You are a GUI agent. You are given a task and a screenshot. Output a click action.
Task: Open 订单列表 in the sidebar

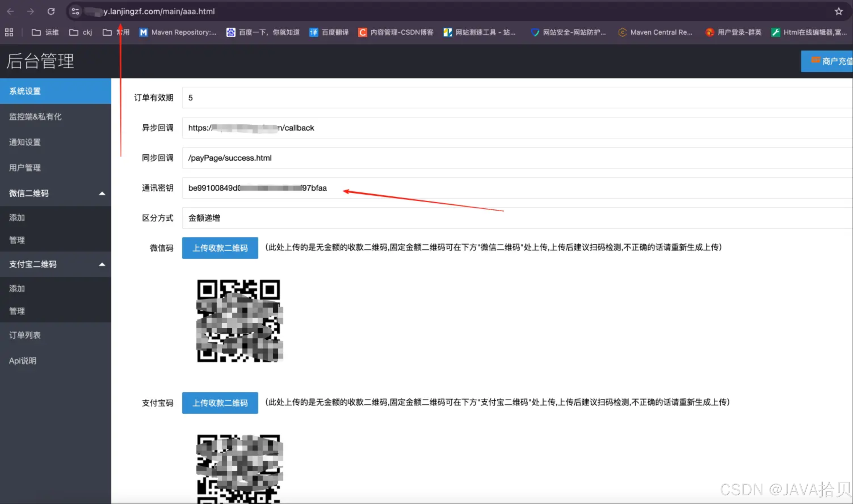(x=56, y=335)
